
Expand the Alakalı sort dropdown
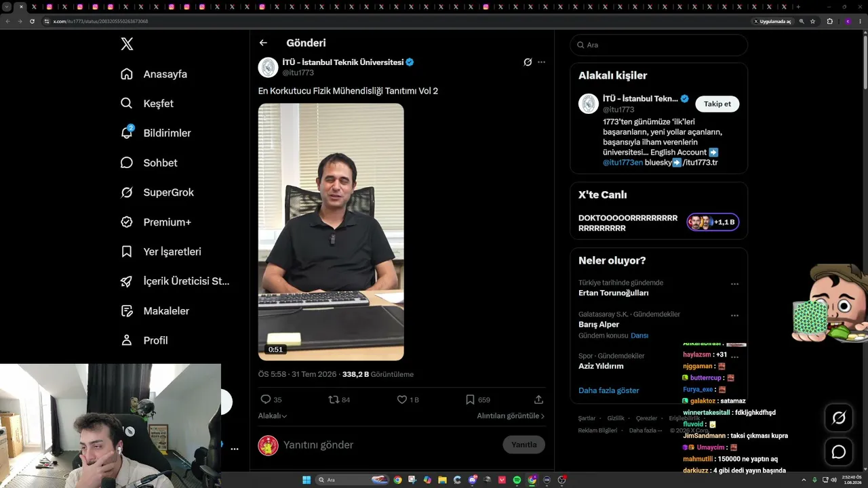point(273,416)
